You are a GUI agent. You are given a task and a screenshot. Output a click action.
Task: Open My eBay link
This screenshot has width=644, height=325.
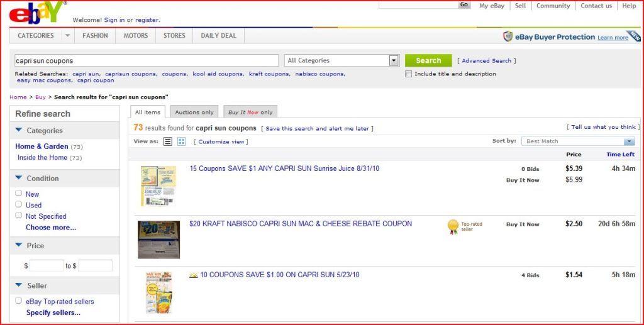coord(492,6)
